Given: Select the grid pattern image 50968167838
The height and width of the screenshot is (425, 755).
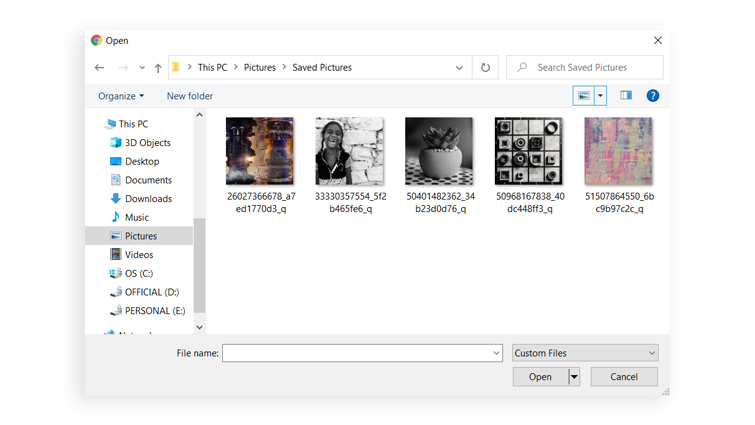Looking at the screenshot, I should [x=529, y=151].
